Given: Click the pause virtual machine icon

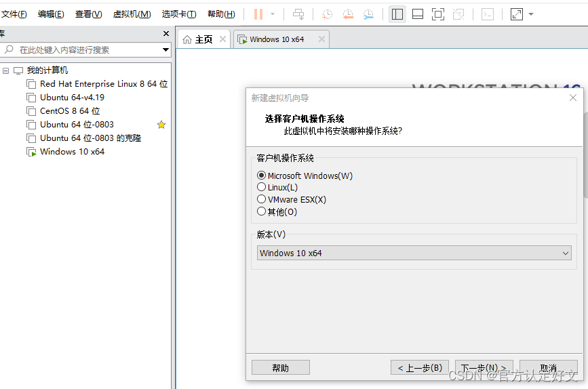Looking at the screenshot, I should click(x=258, y=14).
